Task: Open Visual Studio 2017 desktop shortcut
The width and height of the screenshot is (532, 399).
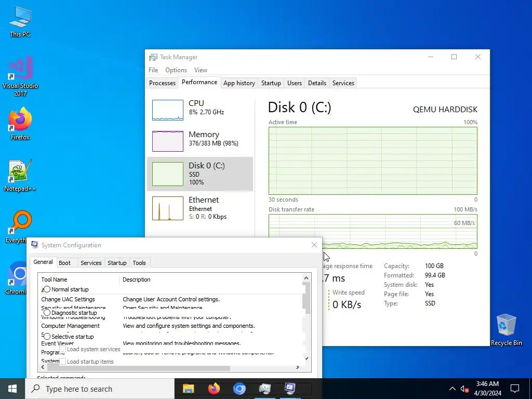Action: pyautogui.click(x=20, y=76)
